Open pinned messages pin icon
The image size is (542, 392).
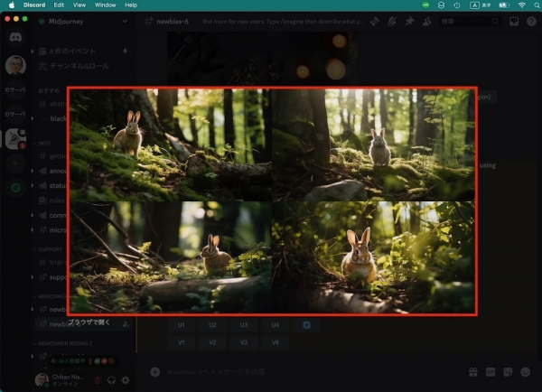[409, 22]
